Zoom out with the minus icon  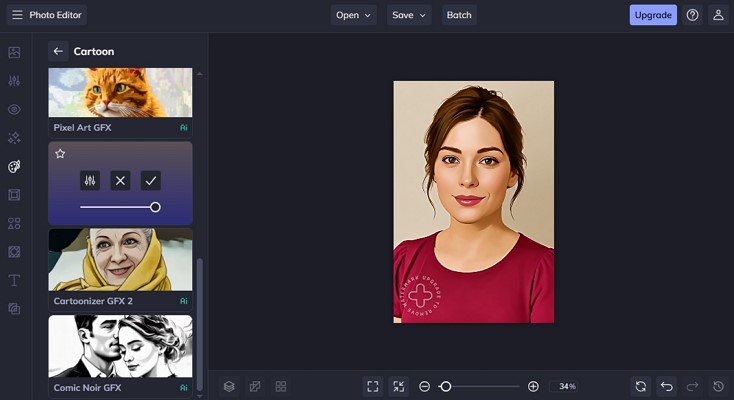[x=425, y=386]
